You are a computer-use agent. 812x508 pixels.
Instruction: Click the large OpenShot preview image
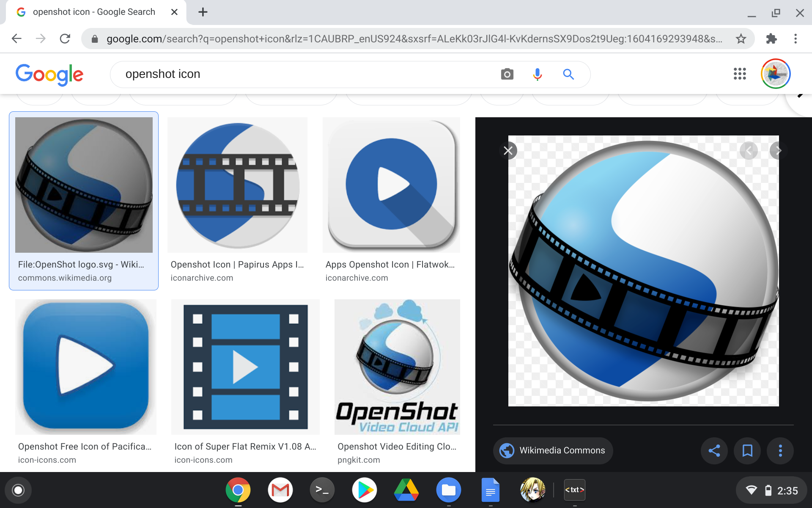click(643, 271)
